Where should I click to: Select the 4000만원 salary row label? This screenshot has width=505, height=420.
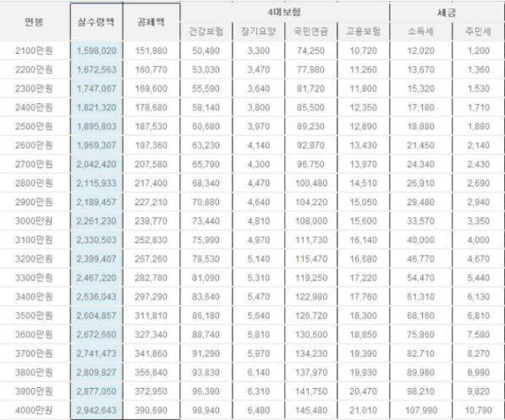34,411
